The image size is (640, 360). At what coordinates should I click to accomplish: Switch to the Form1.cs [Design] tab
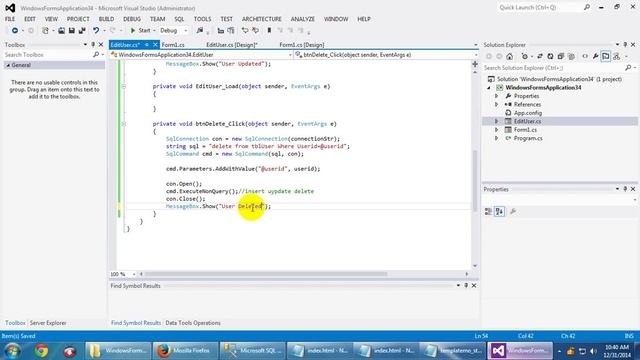pos(302,45)
